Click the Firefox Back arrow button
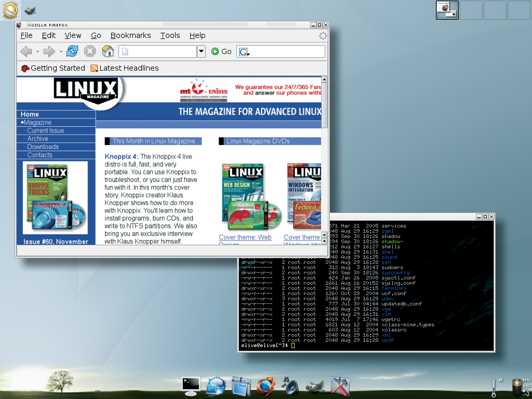Image resolution: width=532 pixels, height=399 pixels. [x=26, y=51]
